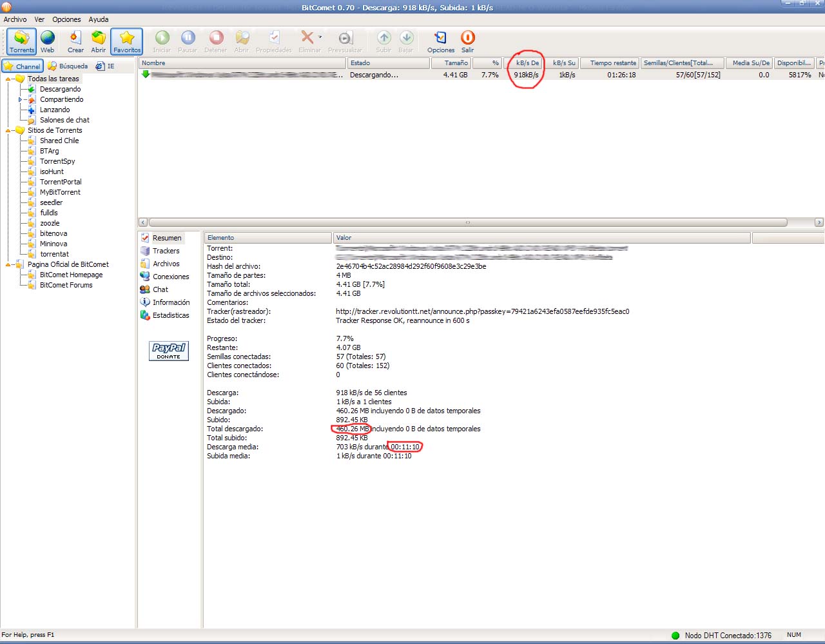Select the Resumen details tab
Screen dimensions: 825x644
click(x=161, y=238)
